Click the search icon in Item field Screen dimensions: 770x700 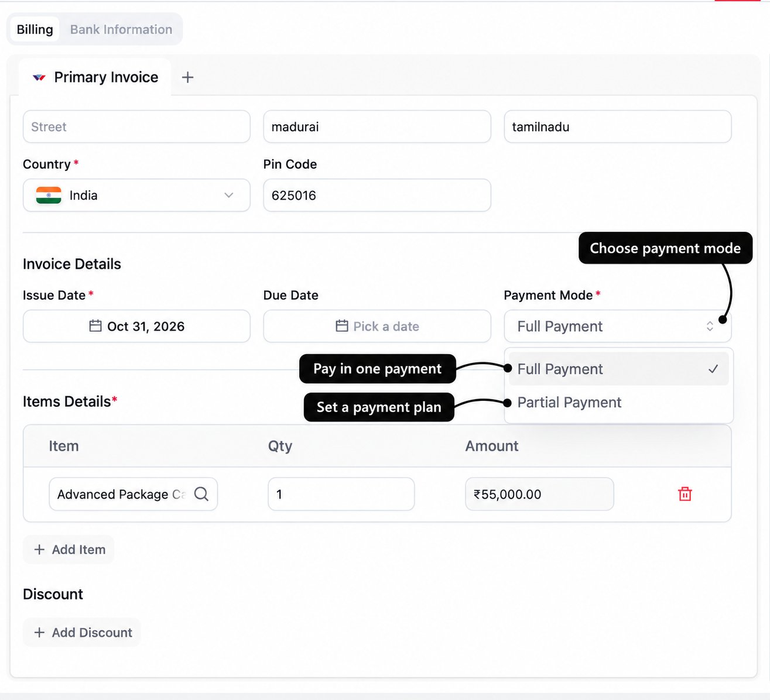click(x=201, y=494)
